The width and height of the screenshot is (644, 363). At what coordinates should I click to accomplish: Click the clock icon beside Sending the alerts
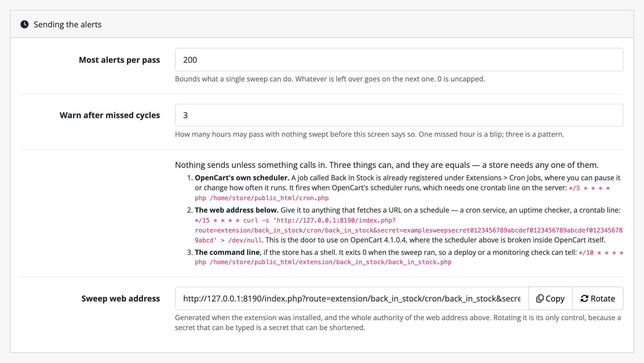pos(25,24)
